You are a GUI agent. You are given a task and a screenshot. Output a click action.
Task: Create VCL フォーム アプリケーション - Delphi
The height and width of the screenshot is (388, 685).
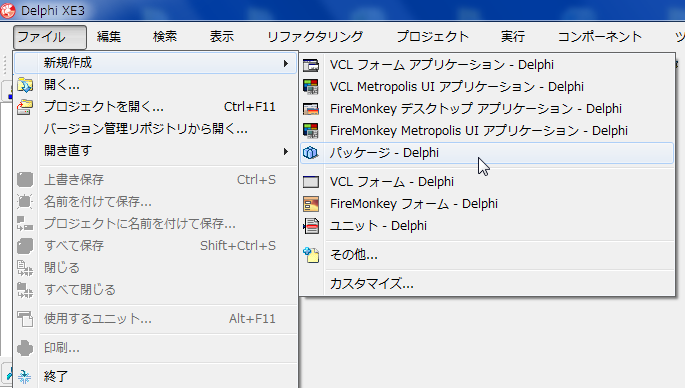pyautogui.click(x=487, y=65)
